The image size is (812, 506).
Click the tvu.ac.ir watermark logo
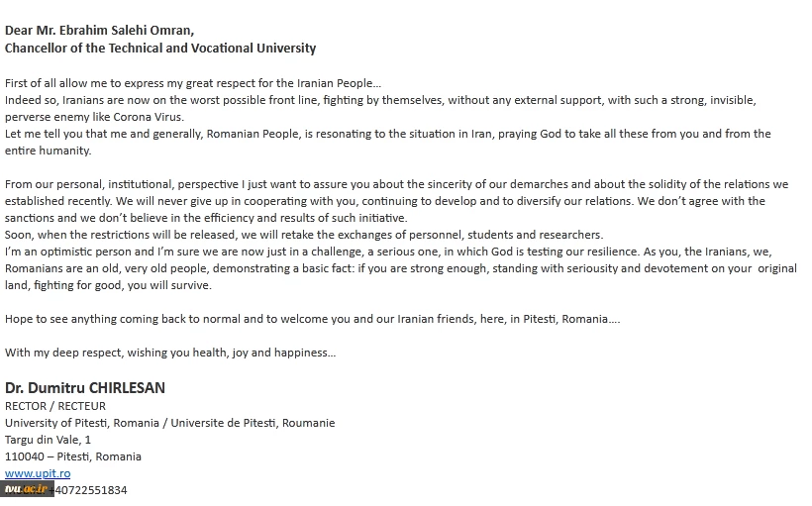point(27,489)
